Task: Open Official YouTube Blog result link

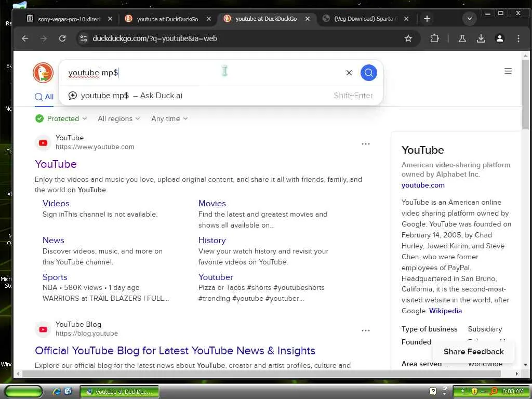Action: click(175, 351)
